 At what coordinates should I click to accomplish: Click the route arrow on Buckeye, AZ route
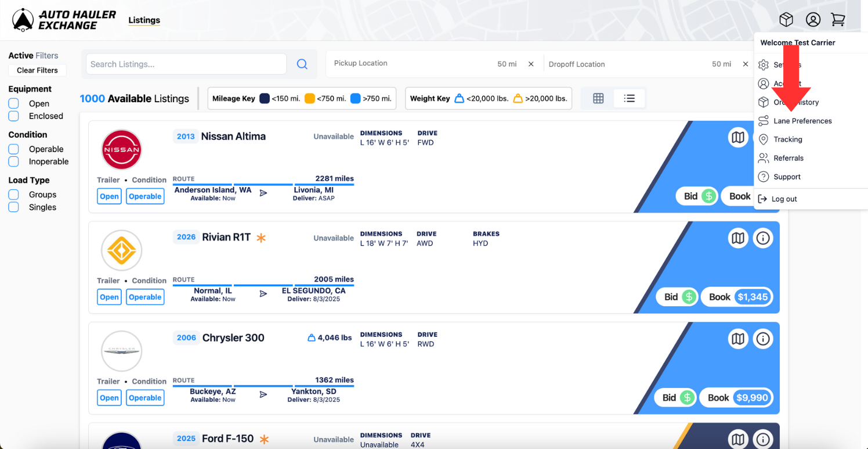[x=263, y=394]
